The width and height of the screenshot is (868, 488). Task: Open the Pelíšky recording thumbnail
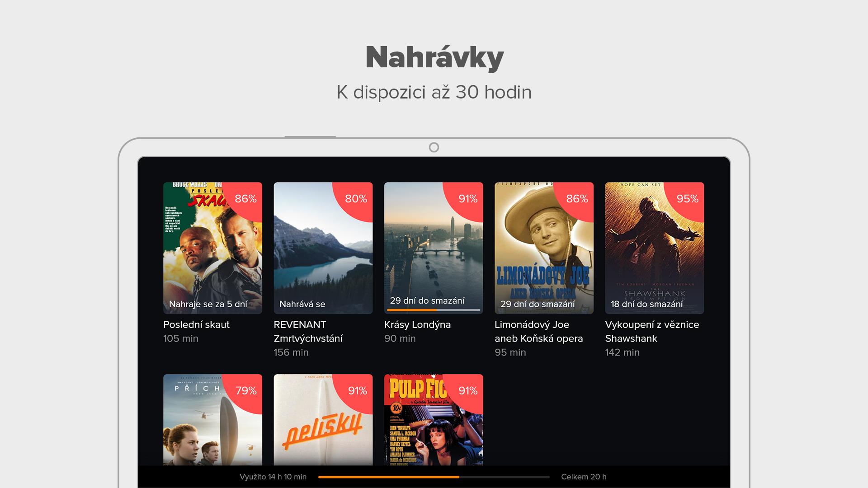point(323,420)
